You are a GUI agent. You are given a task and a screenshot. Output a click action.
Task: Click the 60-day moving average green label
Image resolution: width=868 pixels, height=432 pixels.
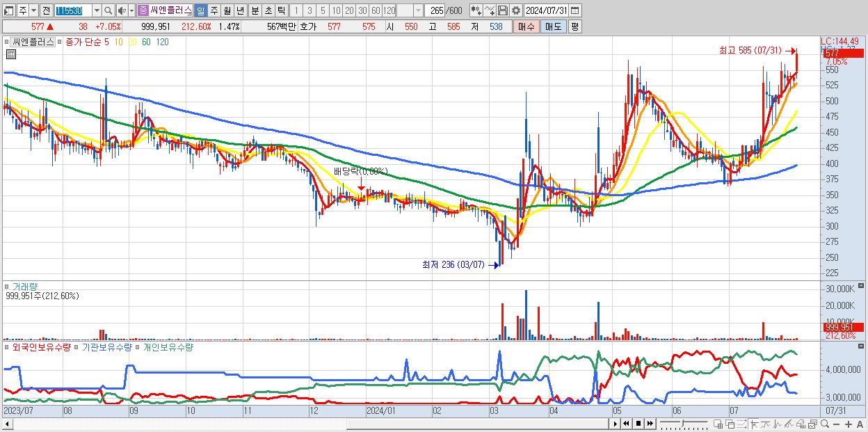coord(146,42)
